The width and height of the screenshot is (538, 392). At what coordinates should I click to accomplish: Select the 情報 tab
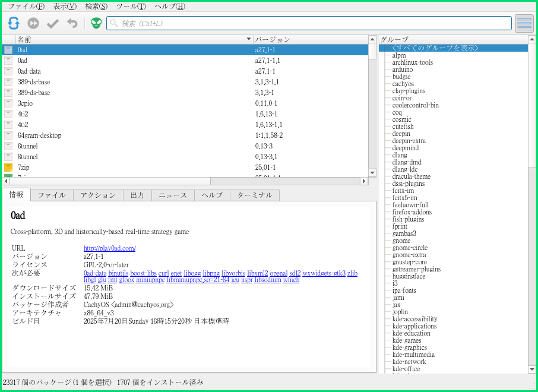coord(16,195)
